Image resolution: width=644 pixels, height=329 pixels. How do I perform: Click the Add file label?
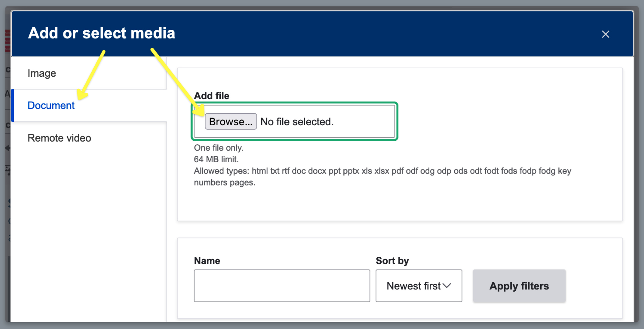point(212,96)
